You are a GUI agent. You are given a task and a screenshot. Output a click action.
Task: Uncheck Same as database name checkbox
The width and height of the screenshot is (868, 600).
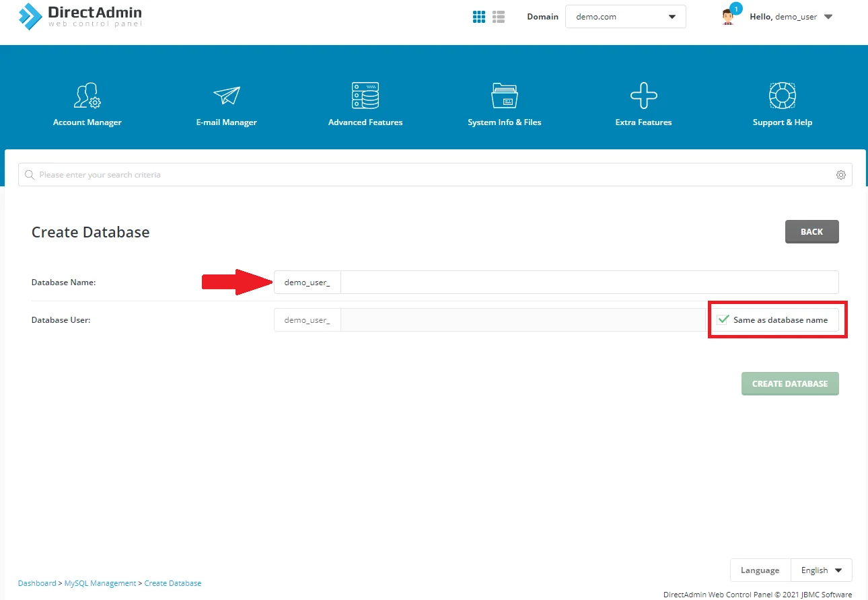point(723,320)
